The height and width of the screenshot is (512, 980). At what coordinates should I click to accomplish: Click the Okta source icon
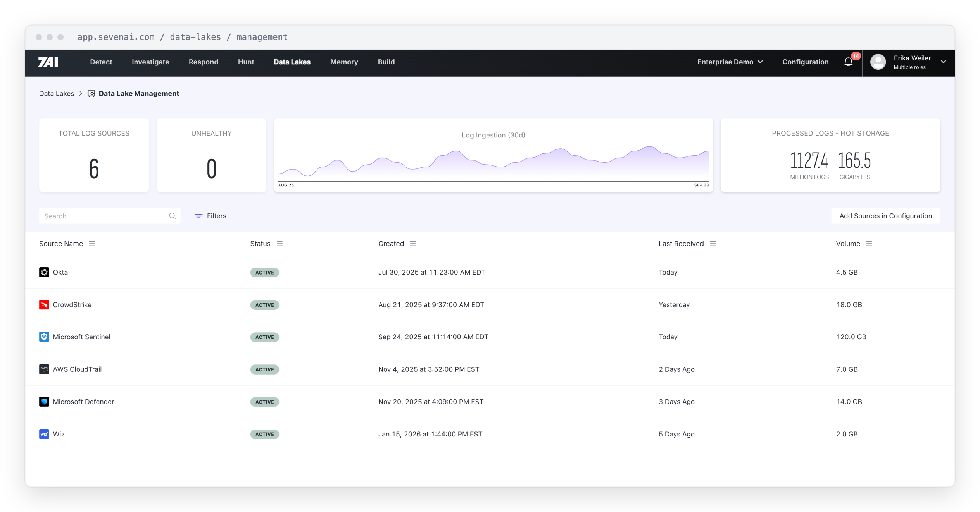[44, 272]
